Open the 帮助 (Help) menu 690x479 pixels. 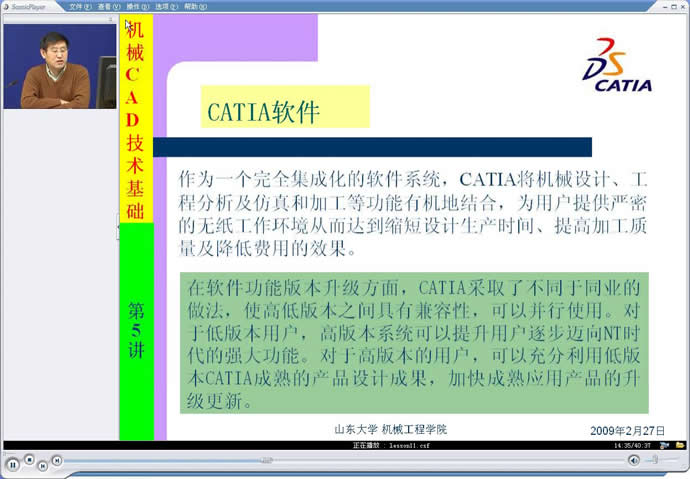point(195,7)
